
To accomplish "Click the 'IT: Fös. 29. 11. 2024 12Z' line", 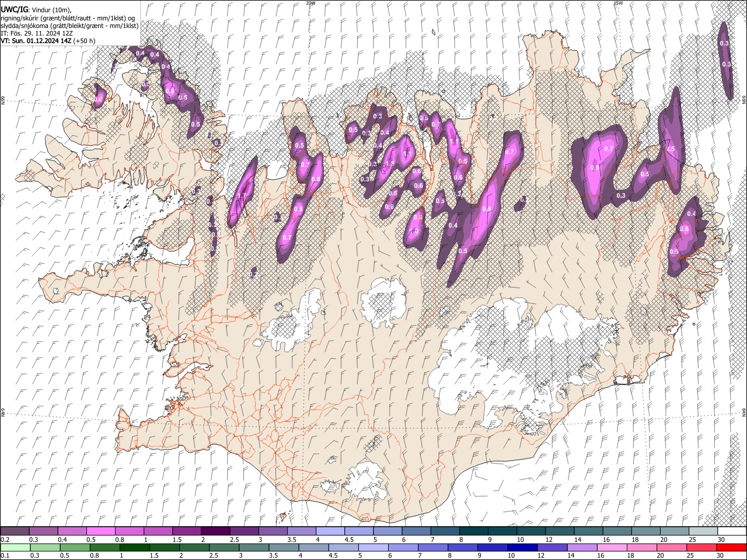I will pos(37,33).
